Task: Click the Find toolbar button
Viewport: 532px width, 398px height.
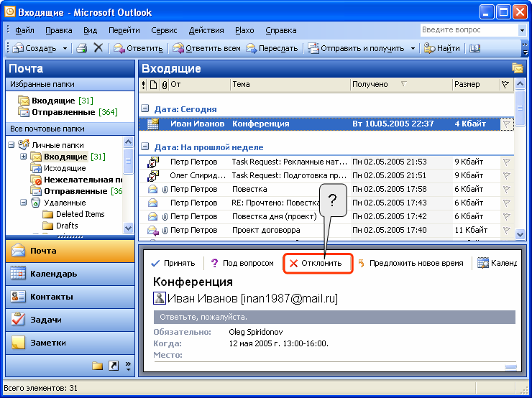Action: pyautogui.click(x=441, y=48)
